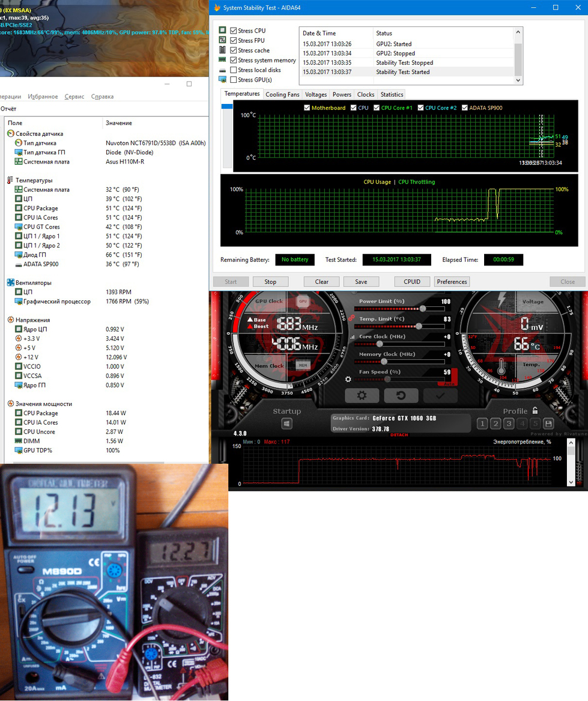Toggle Fan Speed Auto button in Afterburner
Viewport: 588px width, 701px height.
449,384
